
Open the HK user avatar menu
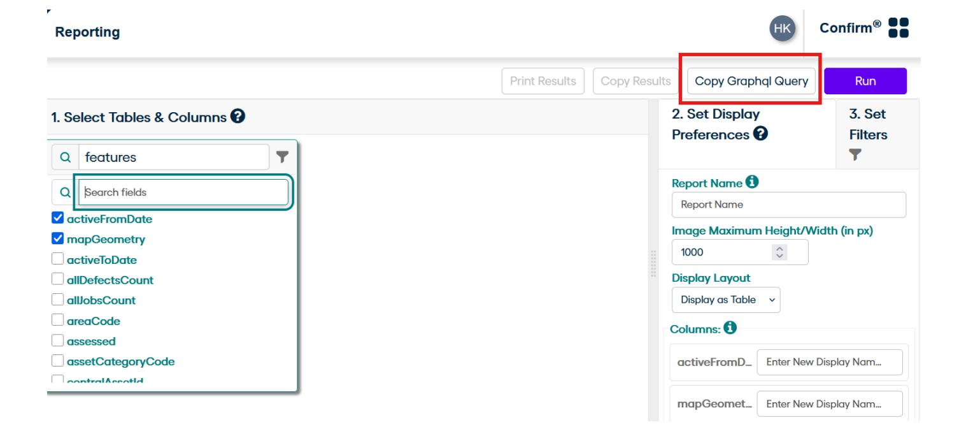point(782,29)
